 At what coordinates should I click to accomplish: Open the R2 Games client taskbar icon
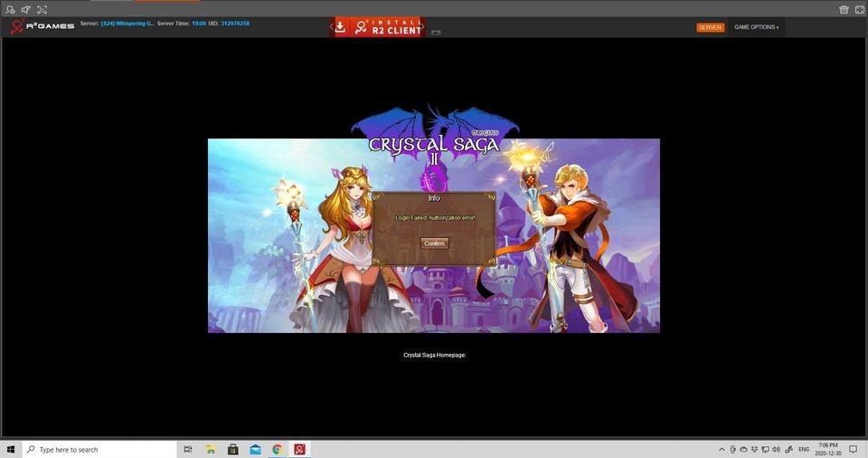[299, 449]
